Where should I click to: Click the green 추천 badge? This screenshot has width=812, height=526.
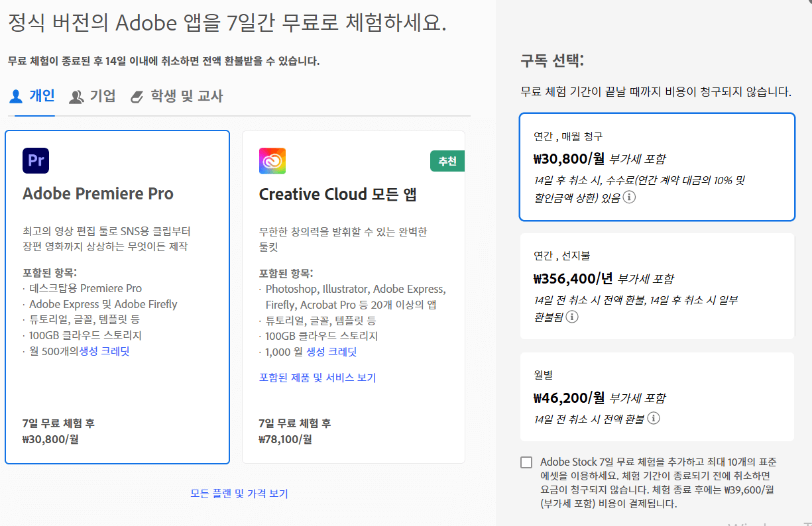pos(447,160)
